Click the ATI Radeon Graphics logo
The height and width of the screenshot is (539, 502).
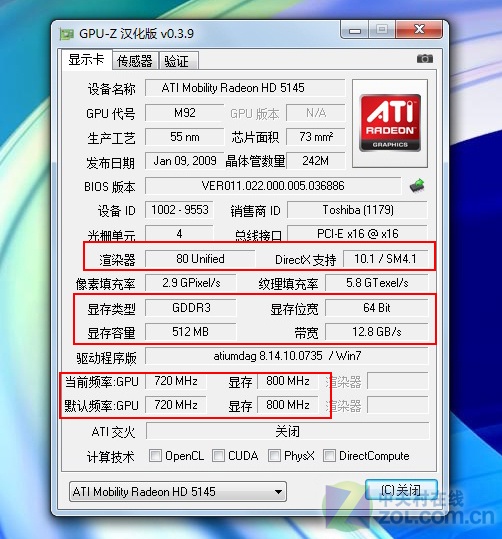coord(390,123)
